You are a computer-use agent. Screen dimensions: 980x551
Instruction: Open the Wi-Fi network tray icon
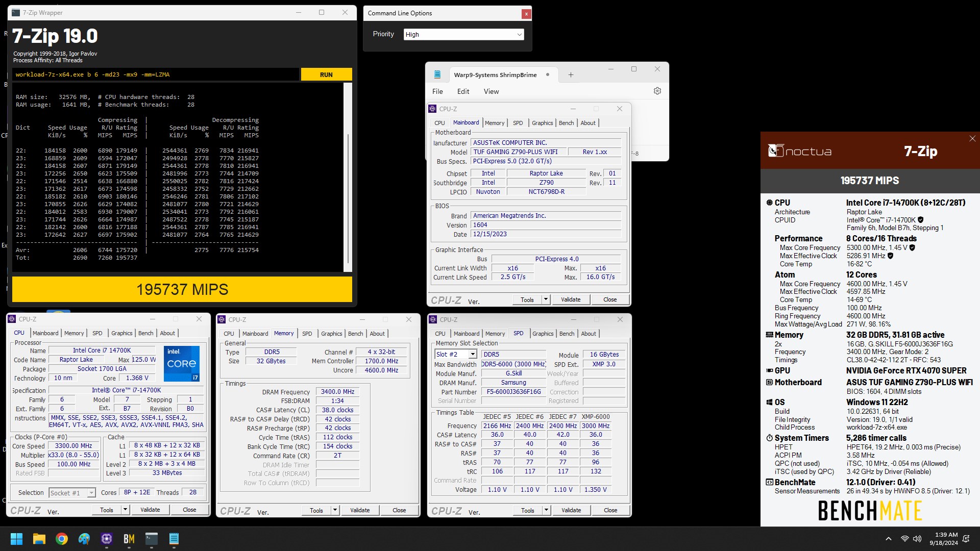(904, 539)
